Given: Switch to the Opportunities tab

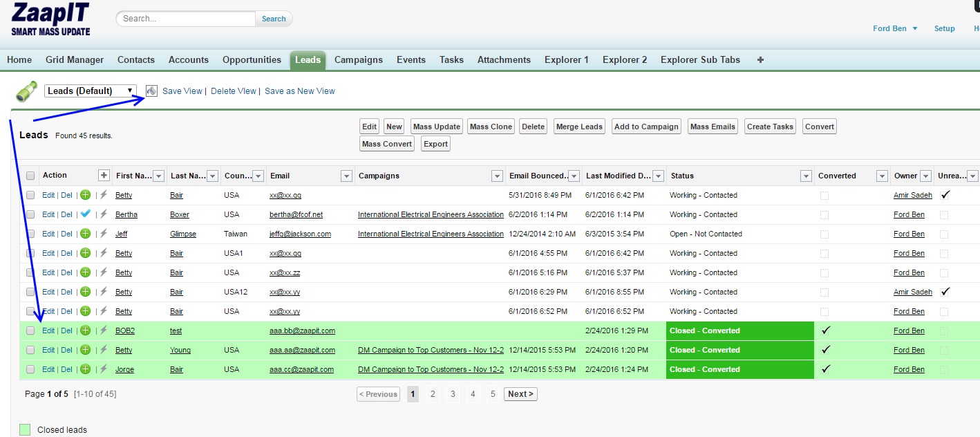Looking at the screenshot, I should point(252,59).
